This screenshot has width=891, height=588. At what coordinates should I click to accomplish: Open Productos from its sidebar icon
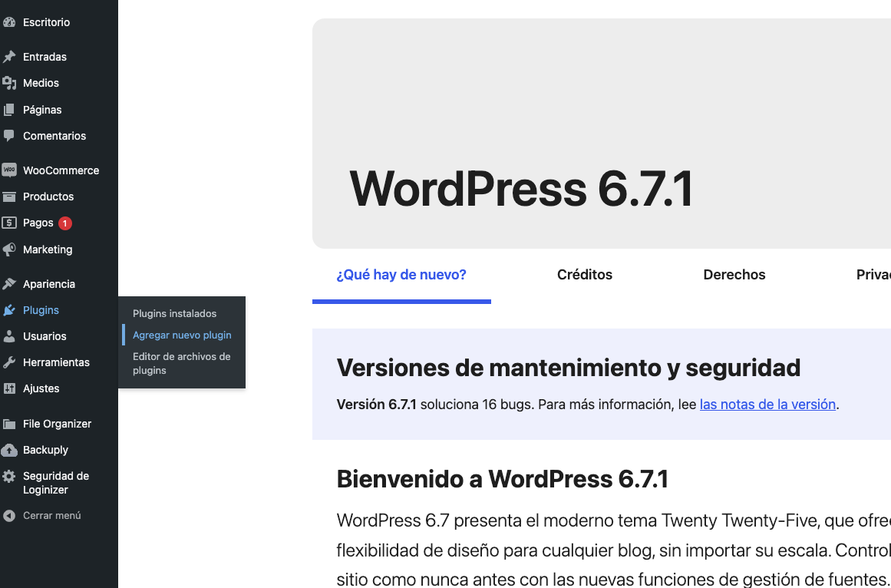9,196
